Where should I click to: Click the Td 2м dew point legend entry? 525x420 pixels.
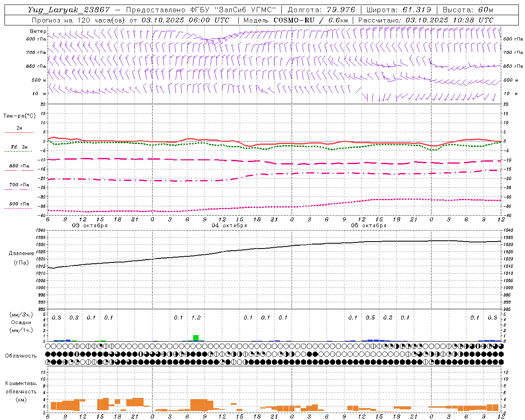[x=19, y=147]
